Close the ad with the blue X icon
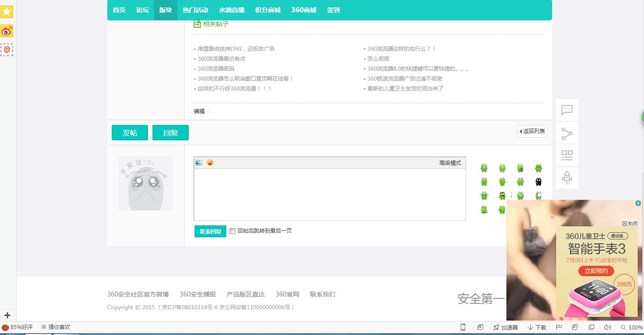Screen dimensions: 644x335 pos(638,203)
